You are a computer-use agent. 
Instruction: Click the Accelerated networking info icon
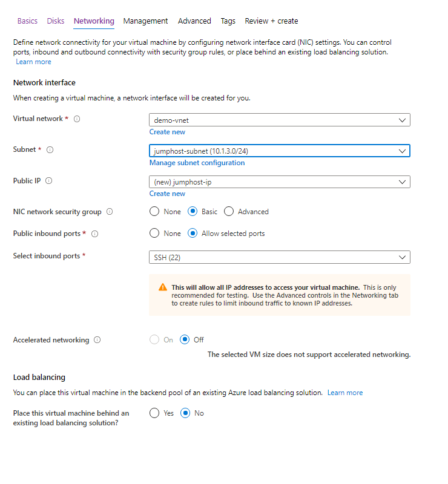click(97, 340)
